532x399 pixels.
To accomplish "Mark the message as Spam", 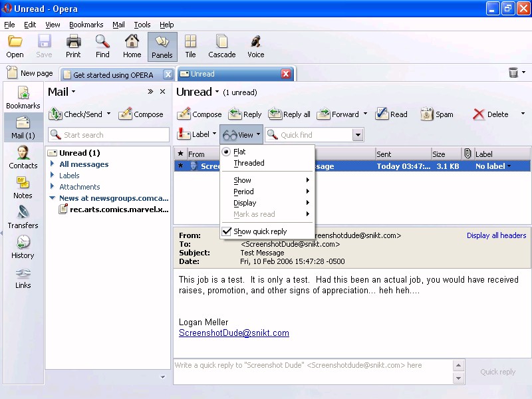I will pyautogui.click(x=437, y=114).
